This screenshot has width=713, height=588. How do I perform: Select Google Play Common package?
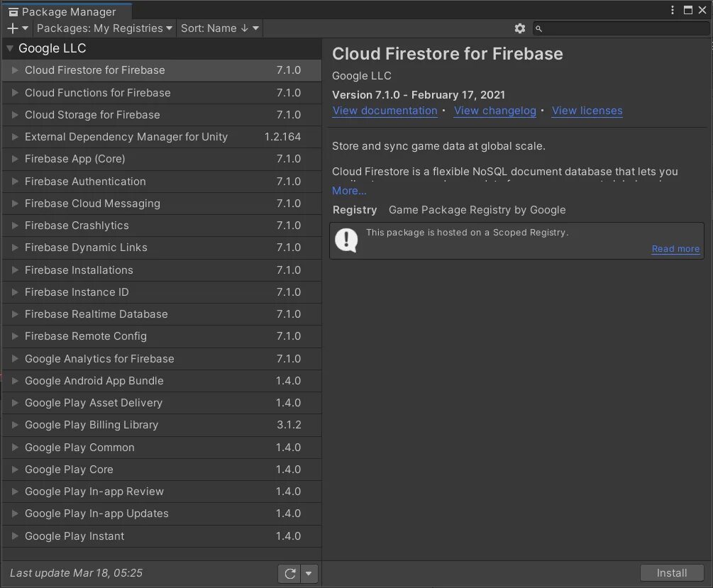(x=162, y=448)
